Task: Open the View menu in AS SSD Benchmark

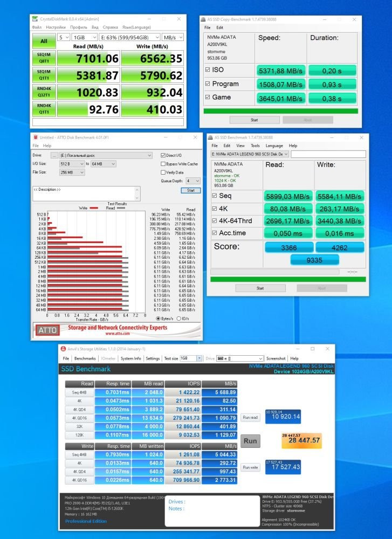Action: [240, 146]
